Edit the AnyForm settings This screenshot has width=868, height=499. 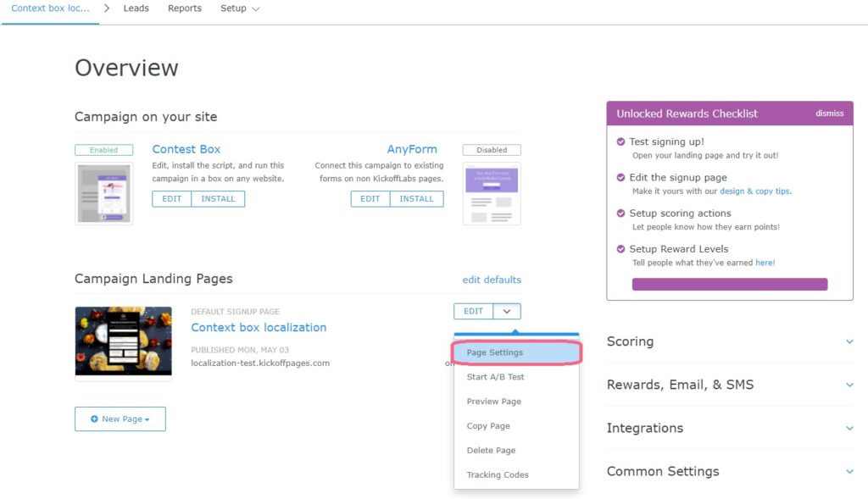click(x=370, y=198)
